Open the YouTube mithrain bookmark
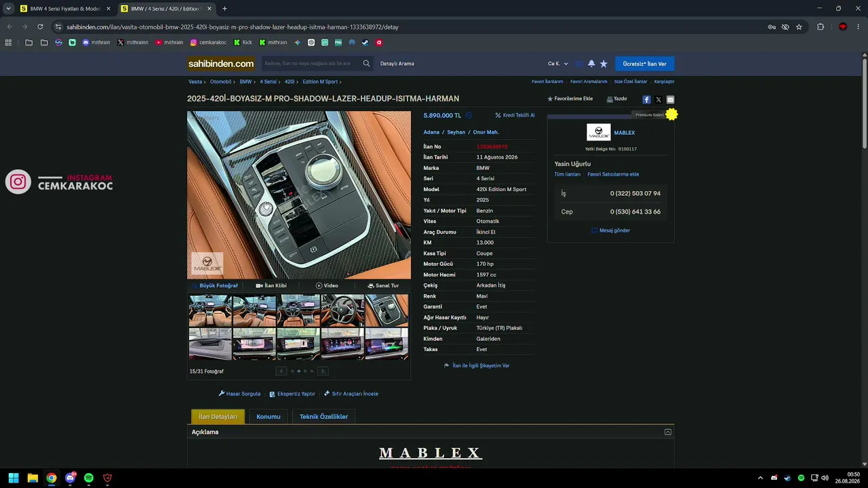The height and width of the screenshot is (488, 868). (x=169, y=42)
